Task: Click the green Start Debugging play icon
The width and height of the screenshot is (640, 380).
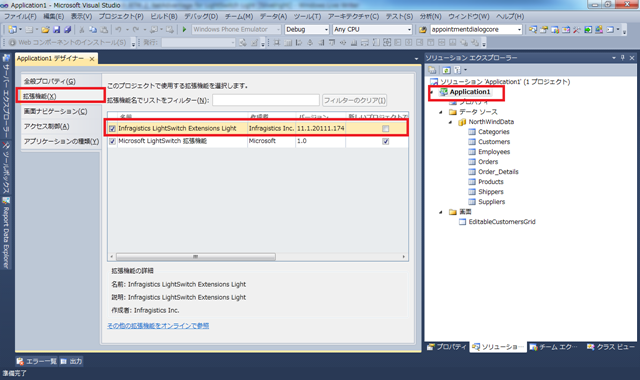Action: (x=184, y=29)
